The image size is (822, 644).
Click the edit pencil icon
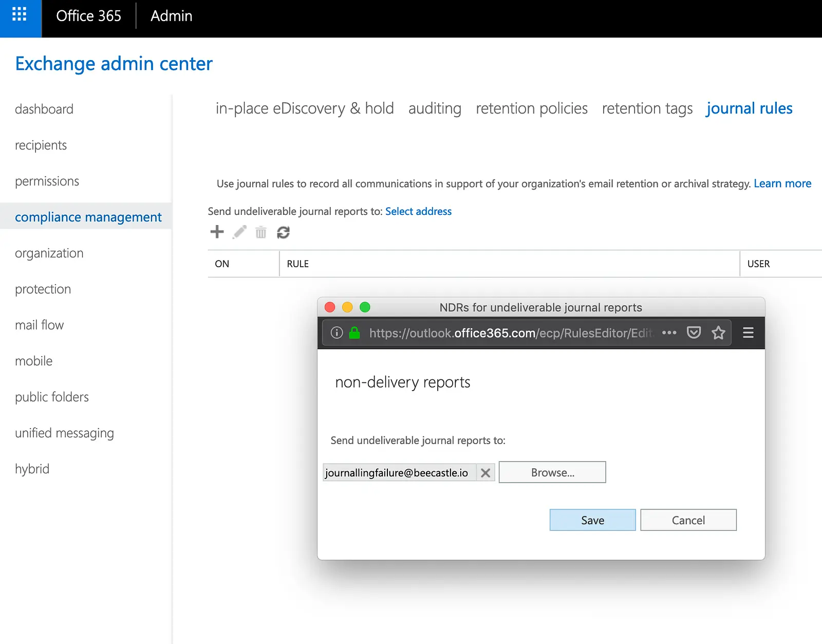(x=239, y=232)
